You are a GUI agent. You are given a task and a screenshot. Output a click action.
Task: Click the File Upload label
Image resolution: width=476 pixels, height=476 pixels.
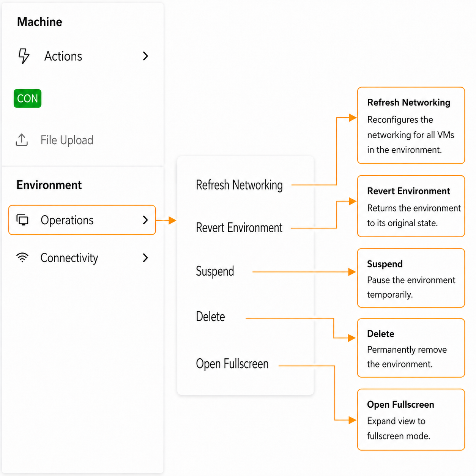67,140
